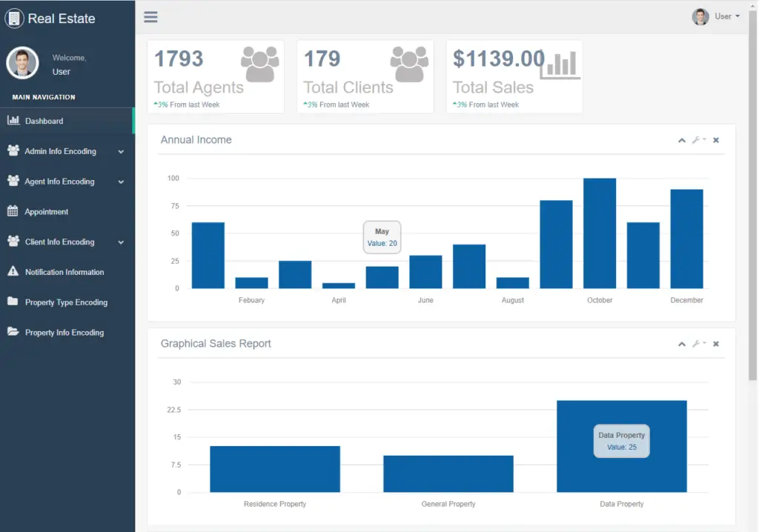Click the Appointment calendar icon
Viewport: 759px width, 532px height.
(x=15, y=211)
